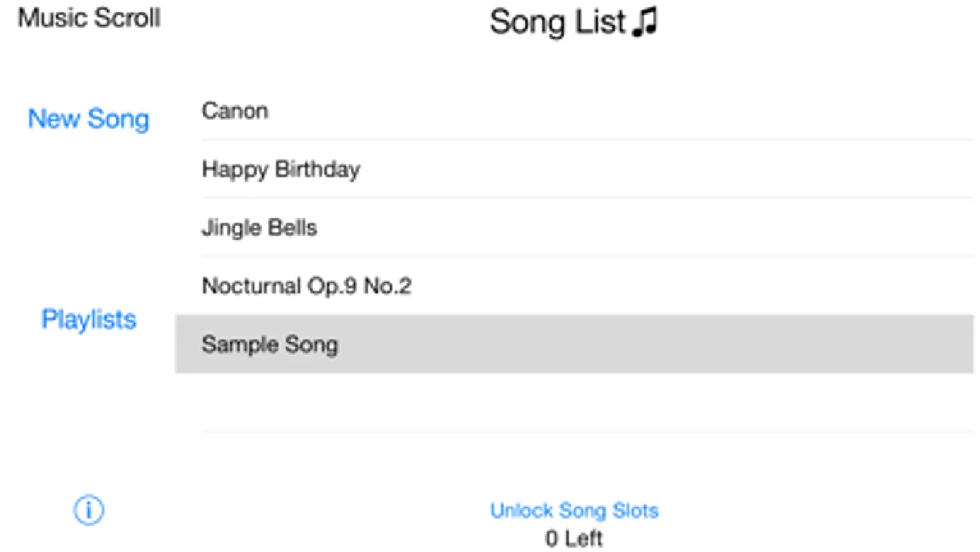Purchase more slots via Unlock Song Slots

(574, 510)
